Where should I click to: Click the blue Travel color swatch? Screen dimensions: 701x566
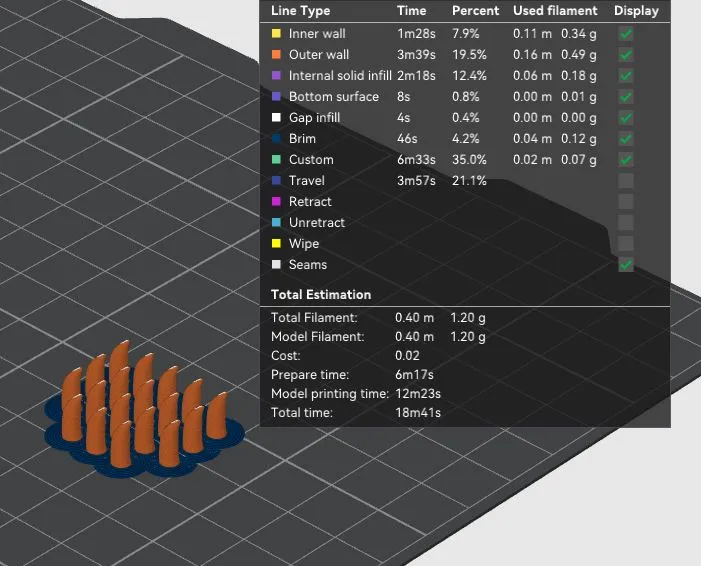point(276,181)
